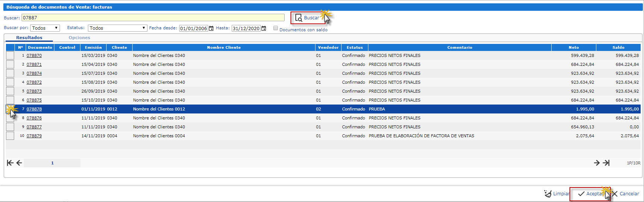Click the Buscar text field

(153, 17)
